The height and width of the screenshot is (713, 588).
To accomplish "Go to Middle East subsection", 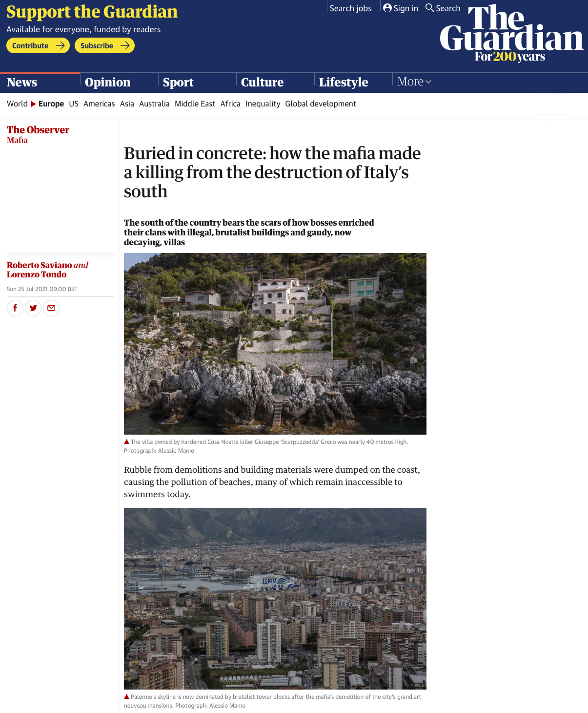I will pyautogui.click(x=195, y=104).
